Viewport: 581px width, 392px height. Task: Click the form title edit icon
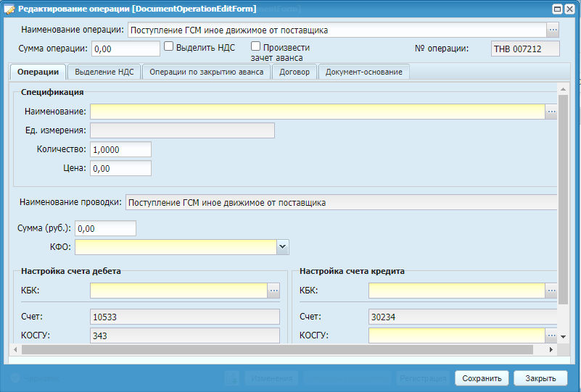(x=9, y=9)
